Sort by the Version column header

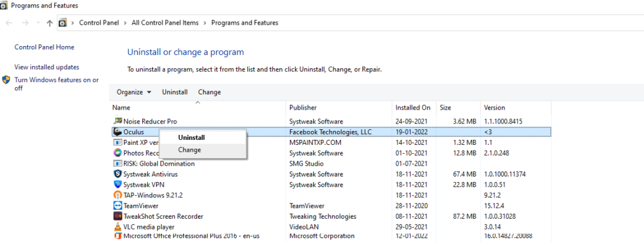click(516, 107)
